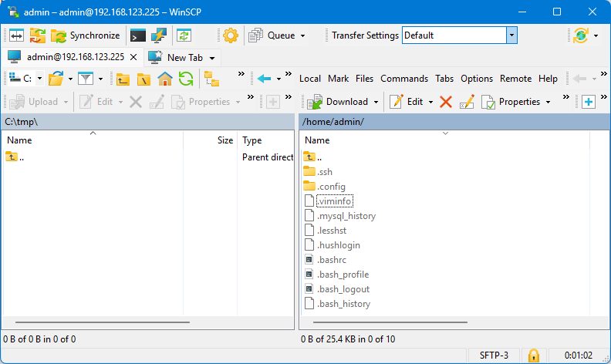Sort local panel by Type column

point(265,140)
